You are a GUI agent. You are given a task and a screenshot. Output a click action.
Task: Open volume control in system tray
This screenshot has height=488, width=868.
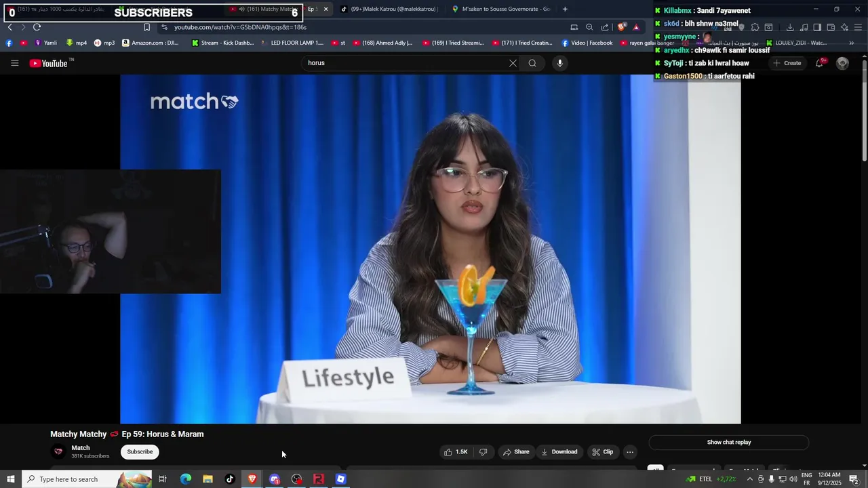(x=793, y=479)
